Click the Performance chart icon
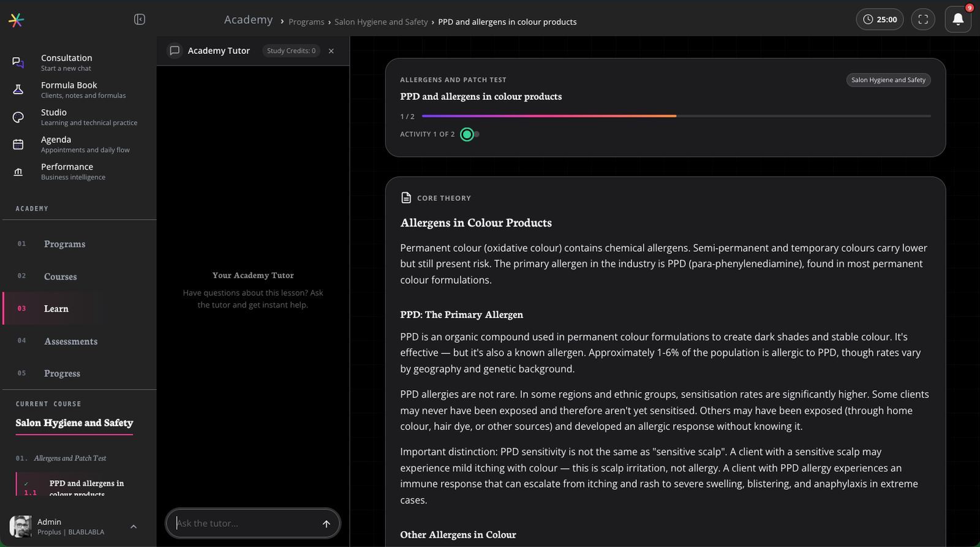 coord(18,172)
